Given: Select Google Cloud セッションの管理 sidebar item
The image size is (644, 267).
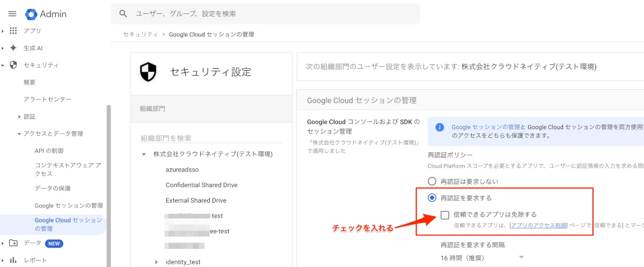Looking at the screenshot, I should [53, 224].
